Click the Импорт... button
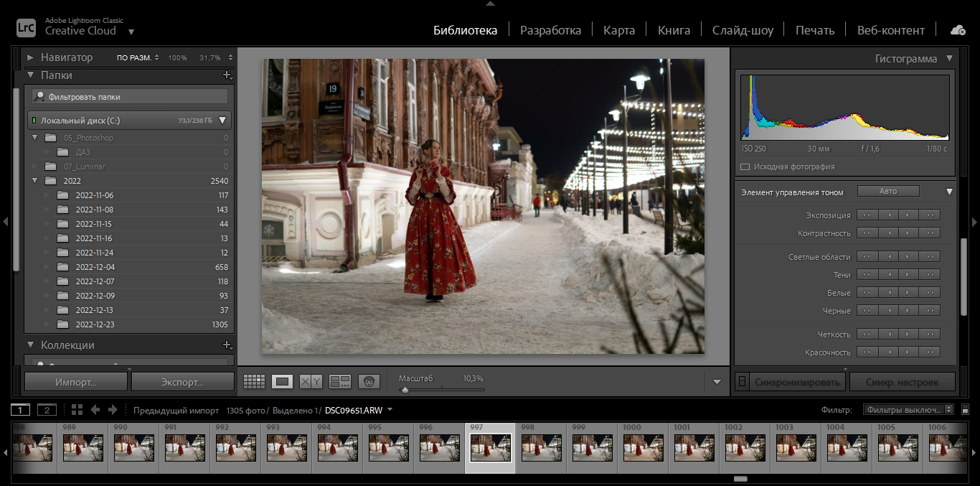The image size is (980, 486). coord(76,382)
